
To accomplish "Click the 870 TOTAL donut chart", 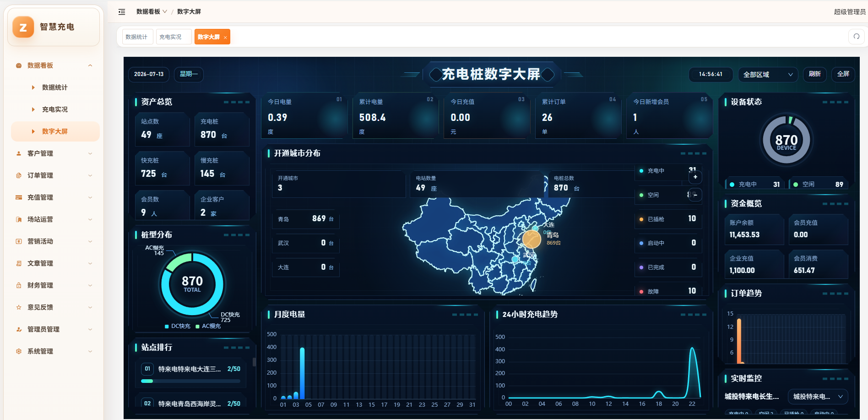I will tap(192, 284).
